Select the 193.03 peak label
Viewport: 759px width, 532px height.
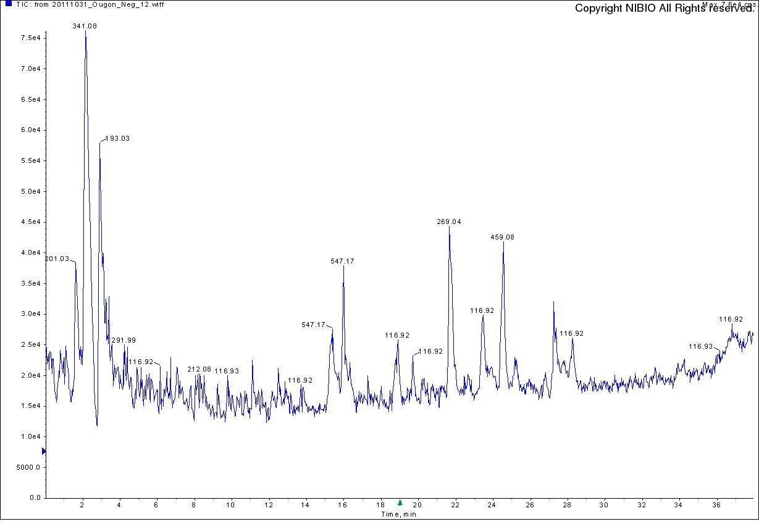click(117, 139)
